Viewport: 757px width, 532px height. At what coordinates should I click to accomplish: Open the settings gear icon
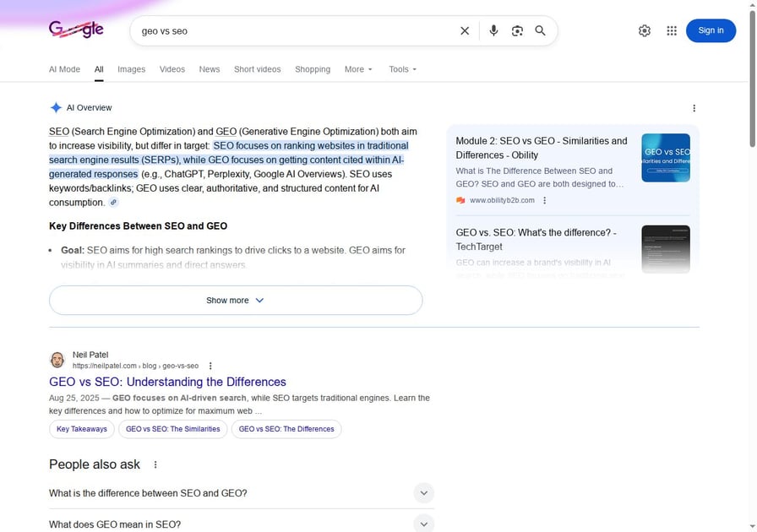[x=644, y=31]
